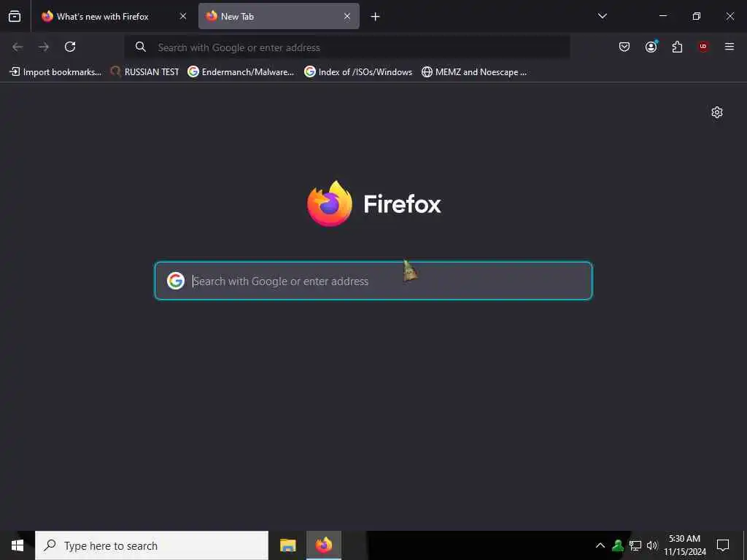Open network status tray icon
This screenshot has width=747, height=560.
click(x=635, y=545)
